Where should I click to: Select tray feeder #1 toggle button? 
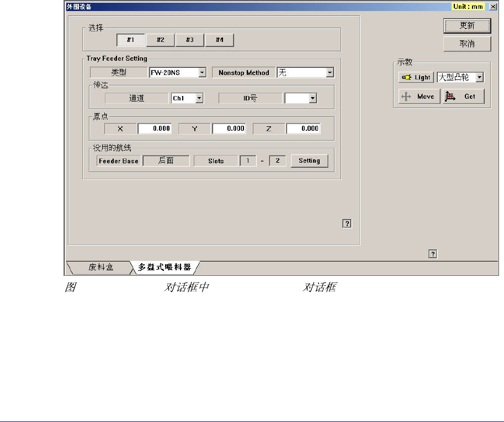[x=130, y=40]
